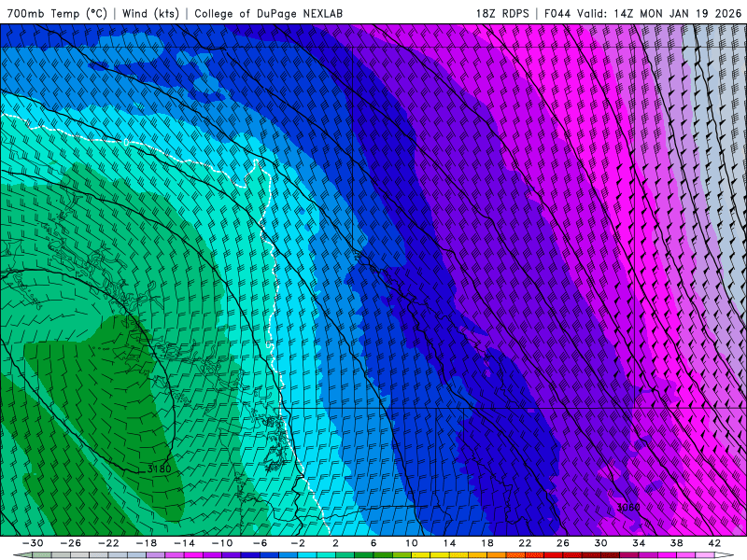
Task: Click the "0" label on white dashed isotherm
Action: pos(126,142)
